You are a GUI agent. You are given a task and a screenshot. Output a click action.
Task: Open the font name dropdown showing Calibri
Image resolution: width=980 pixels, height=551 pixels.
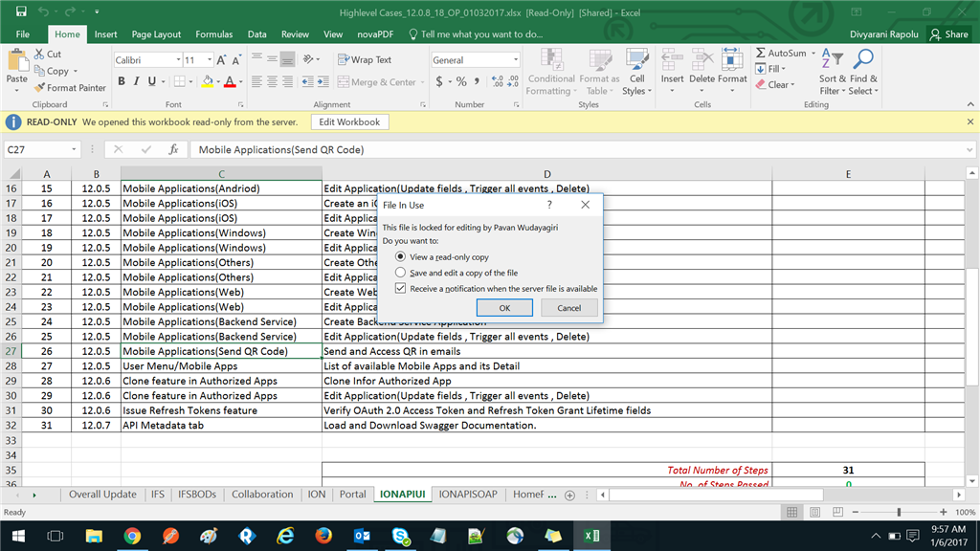click(178, 60)
